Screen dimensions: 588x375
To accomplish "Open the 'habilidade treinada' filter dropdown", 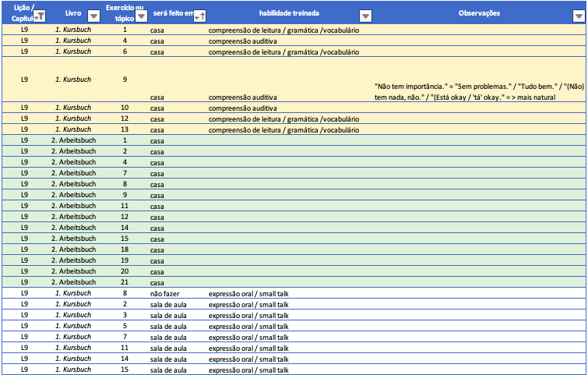I will [x=364, y=16].
